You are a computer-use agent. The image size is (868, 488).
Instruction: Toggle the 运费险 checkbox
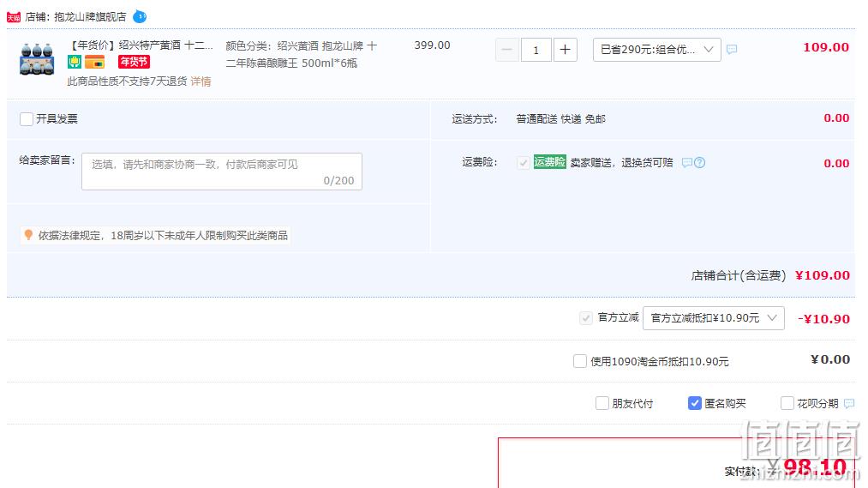tap(523, 163)
